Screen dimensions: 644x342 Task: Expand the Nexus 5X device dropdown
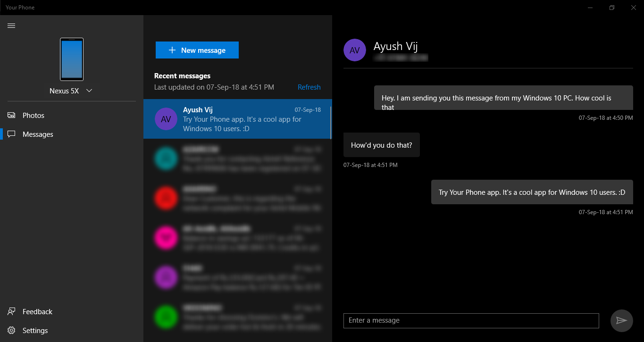tap(89, 91)
